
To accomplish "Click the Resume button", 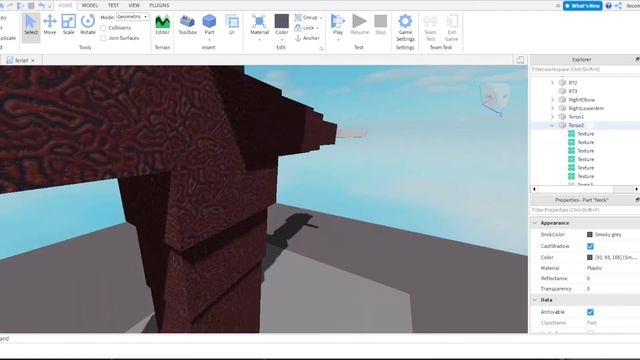I will coord(360,25).
